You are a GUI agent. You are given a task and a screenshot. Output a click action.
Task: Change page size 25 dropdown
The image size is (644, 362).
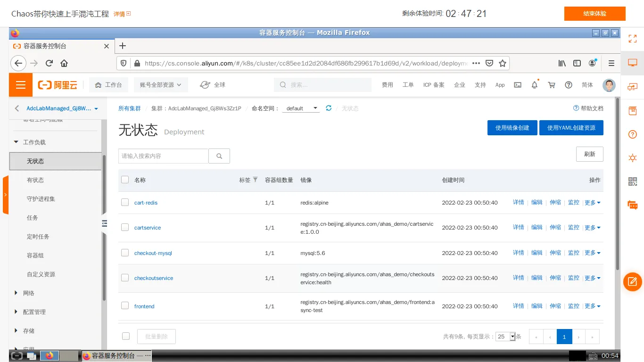tap(505, 337)
